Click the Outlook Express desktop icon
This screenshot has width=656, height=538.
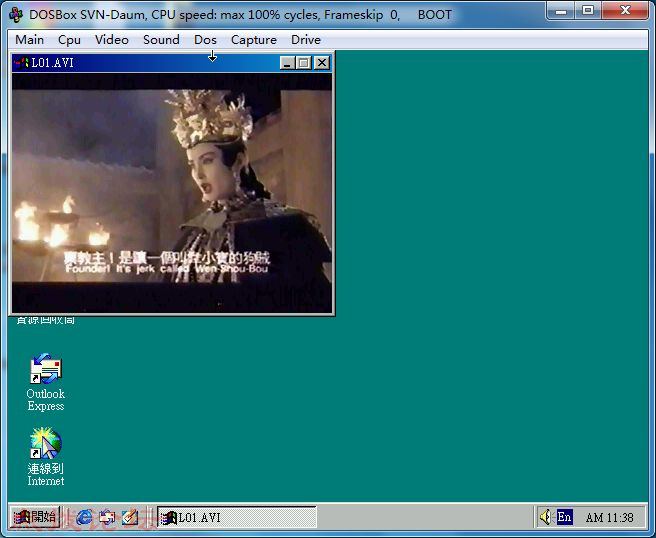point(46,382)
